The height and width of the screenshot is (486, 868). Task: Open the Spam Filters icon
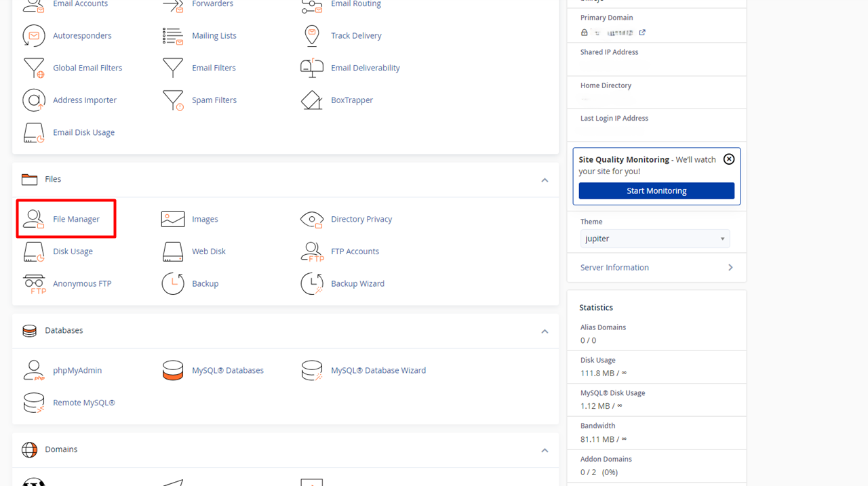click(x=173, y=100)
